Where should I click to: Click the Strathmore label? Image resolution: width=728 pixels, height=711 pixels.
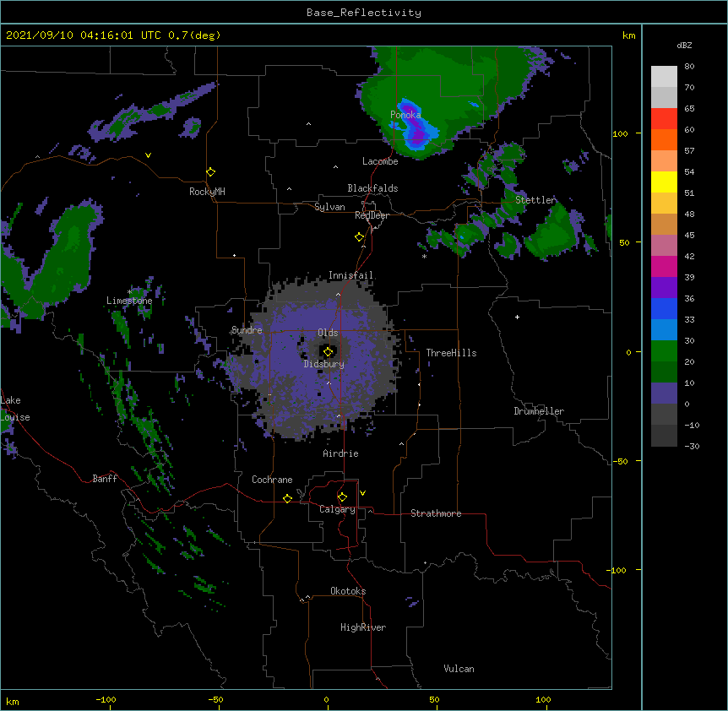(x=436, y=513)
